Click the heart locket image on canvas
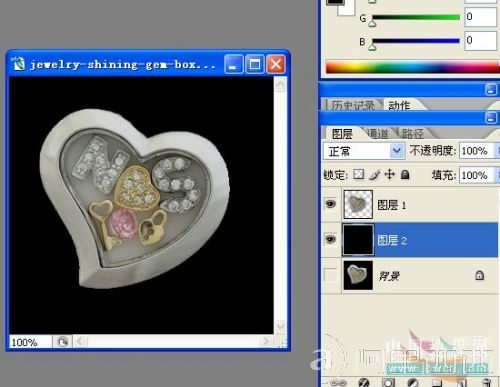 (x=134, y=198)
